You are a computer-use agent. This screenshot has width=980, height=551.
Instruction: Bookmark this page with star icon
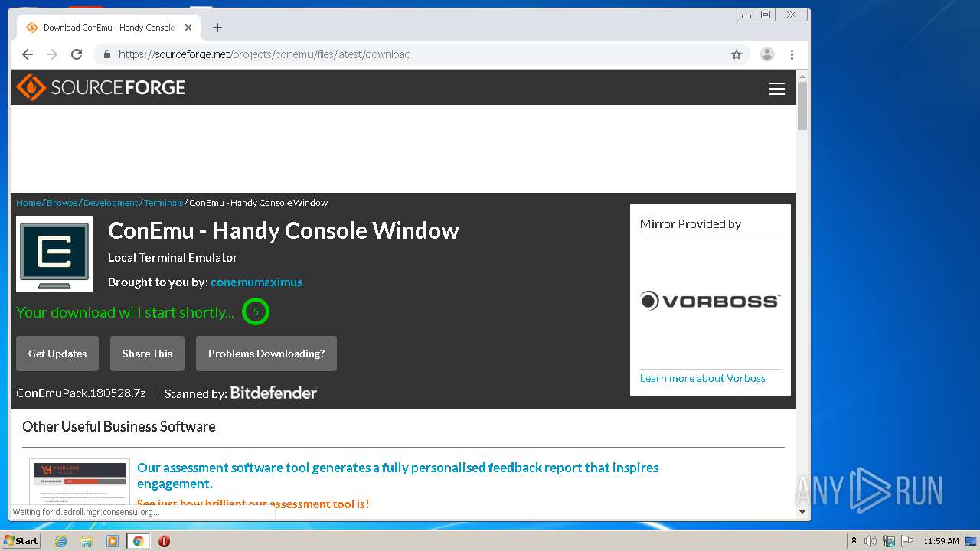tap(737, 54)
